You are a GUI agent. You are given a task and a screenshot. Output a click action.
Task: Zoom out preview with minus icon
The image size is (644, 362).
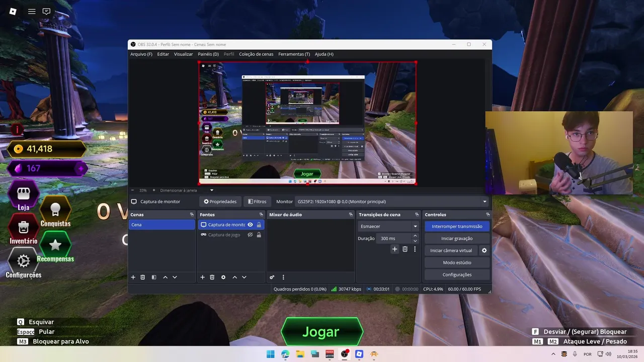tap(133, 190)
